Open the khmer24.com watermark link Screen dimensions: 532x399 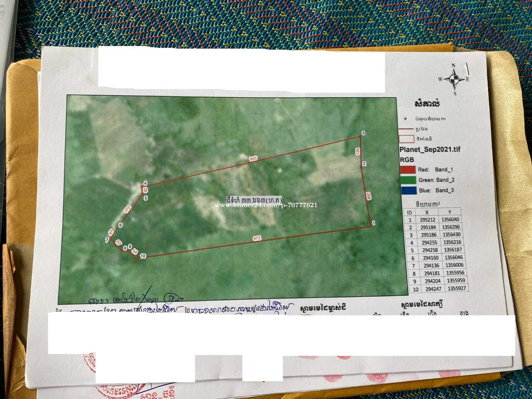[266, 205]
